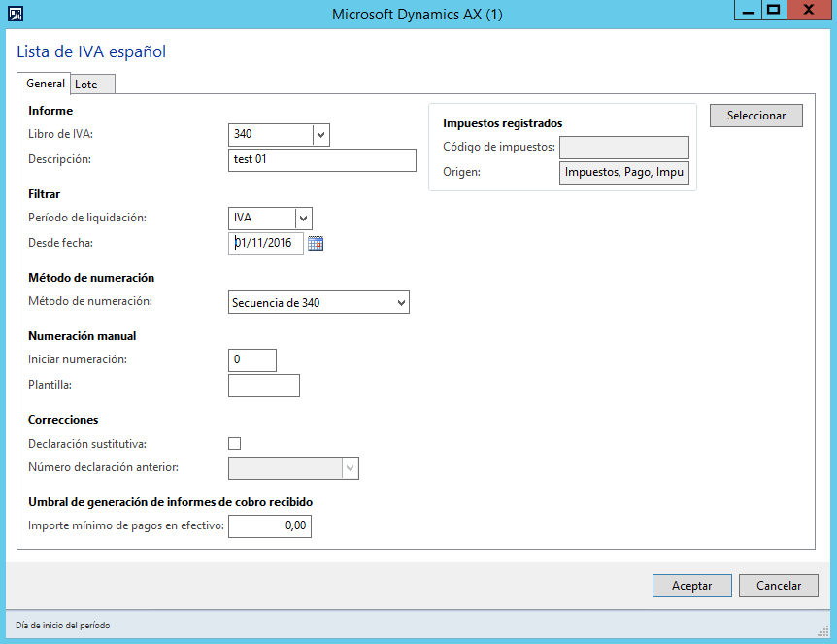The image size is (837, 644).
Task: Click the 'Impuestos registrados' group title
Action: click(502, 123)
